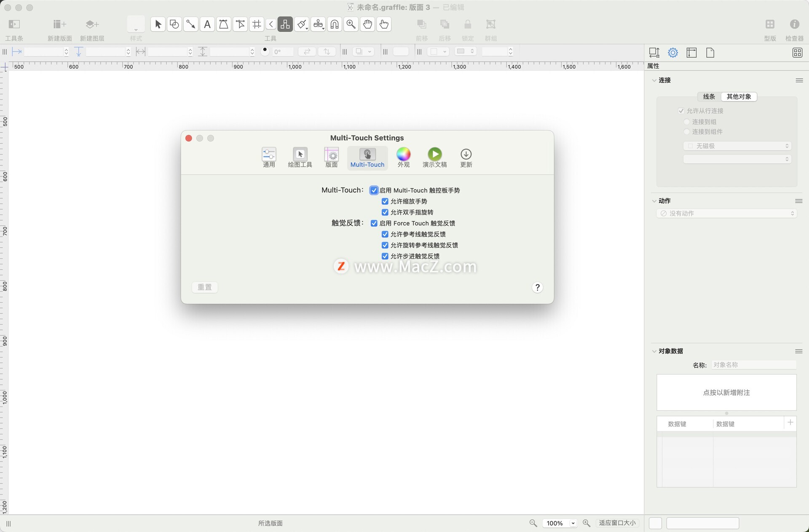
Task: Select the Action Browse tool
Action: tap(384, 24)
